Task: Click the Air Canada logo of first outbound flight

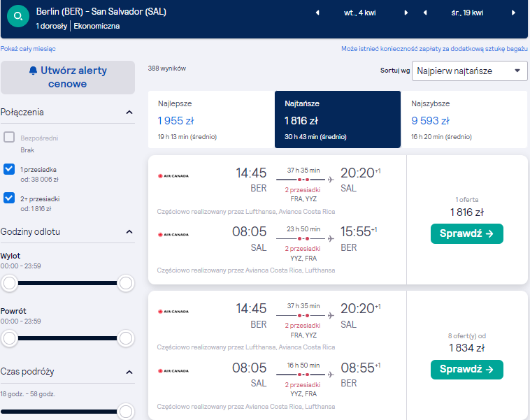Action: (173, 175)
